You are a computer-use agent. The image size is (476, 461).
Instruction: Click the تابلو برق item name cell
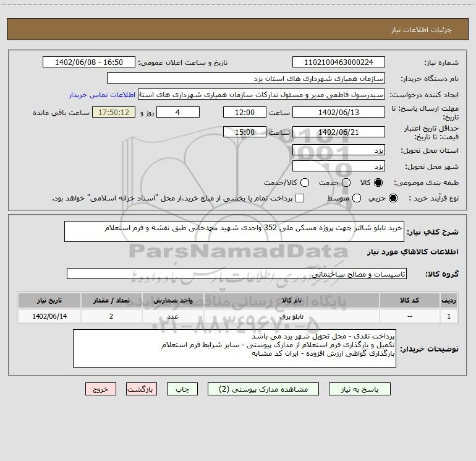(x=291, y=316)
